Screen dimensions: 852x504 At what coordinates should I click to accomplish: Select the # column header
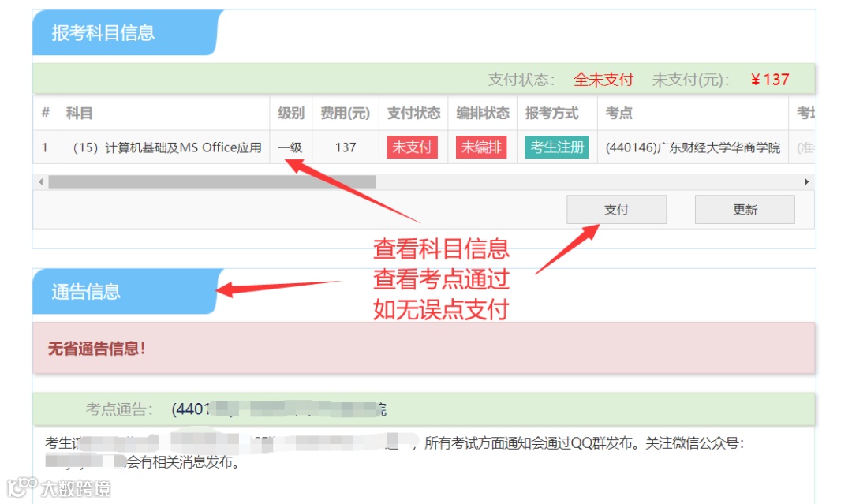[x=45, y=113]
